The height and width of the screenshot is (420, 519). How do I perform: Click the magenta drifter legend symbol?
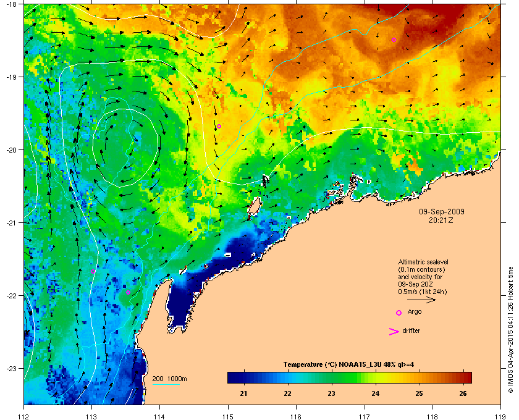click(394, 332)
